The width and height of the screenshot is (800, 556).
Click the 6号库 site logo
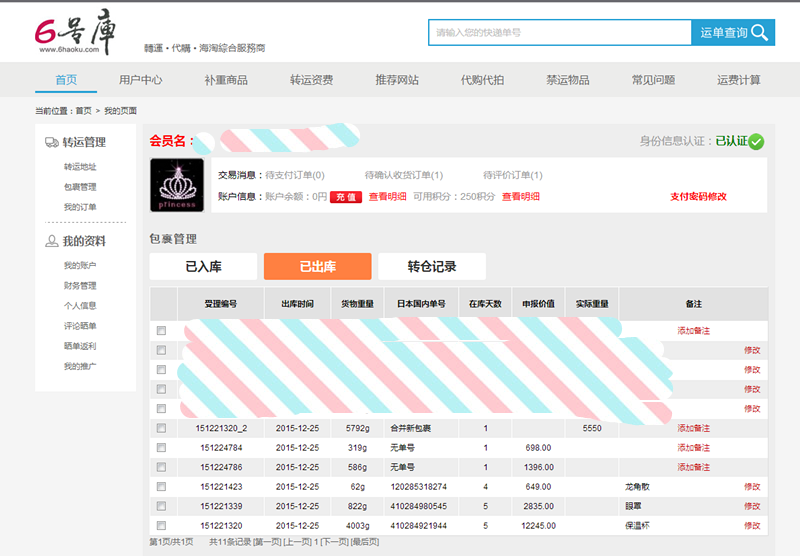click(76, 32)
